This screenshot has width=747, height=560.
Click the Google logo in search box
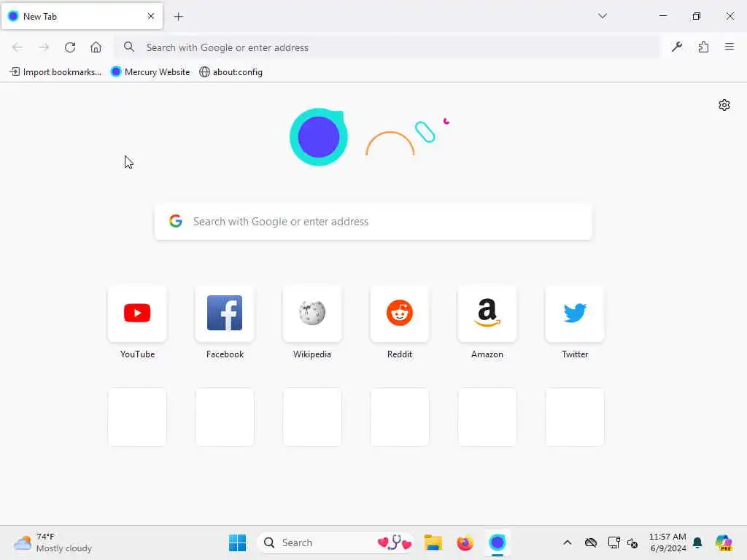pos(176,221)
